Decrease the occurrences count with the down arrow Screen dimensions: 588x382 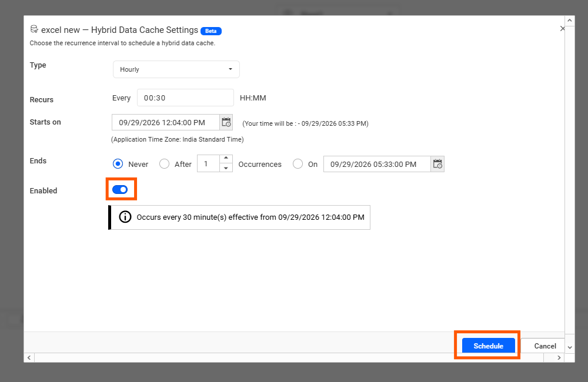tap(226, 168)
